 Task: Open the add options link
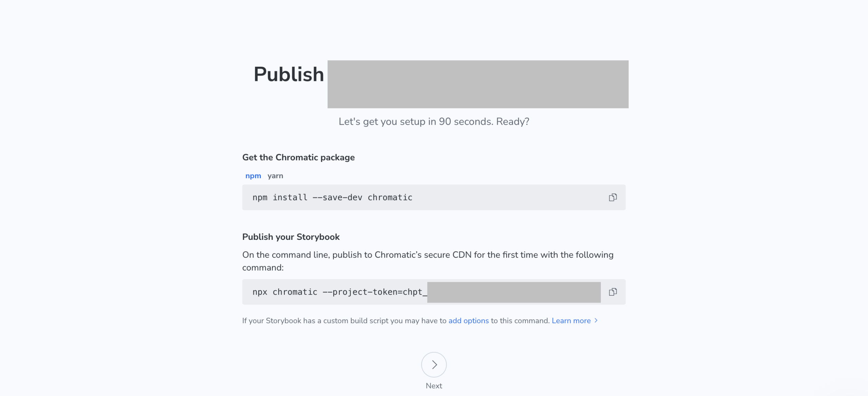(469, 321)
